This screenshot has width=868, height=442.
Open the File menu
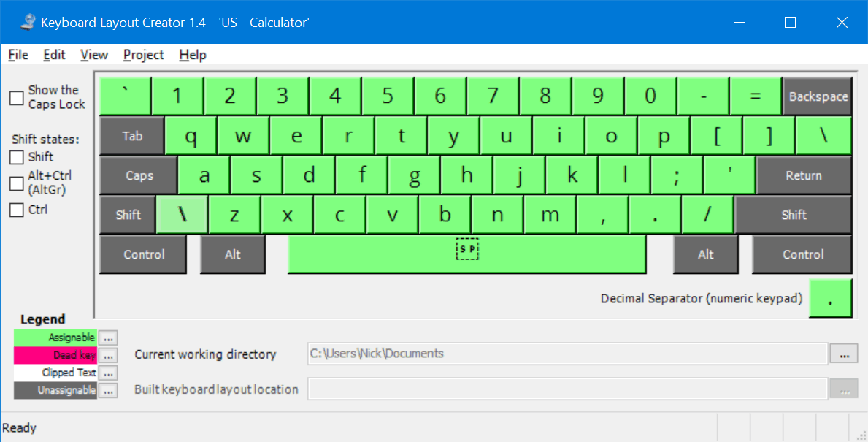pos(18,55)
